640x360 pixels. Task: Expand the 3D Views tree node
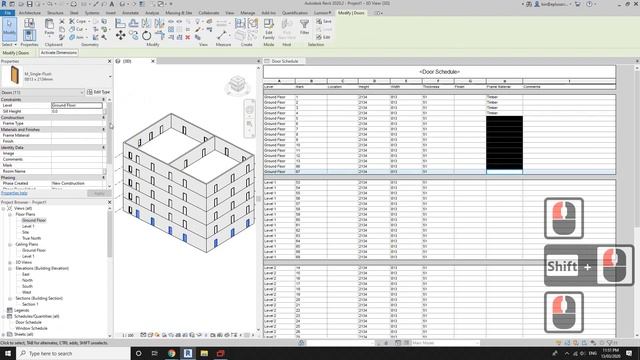tap(10, 262)
